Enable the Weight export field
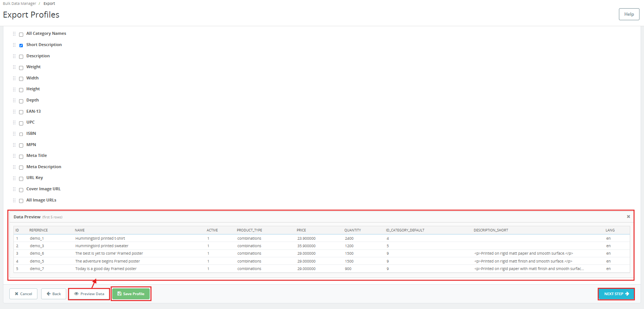 (x=21, y=68)
